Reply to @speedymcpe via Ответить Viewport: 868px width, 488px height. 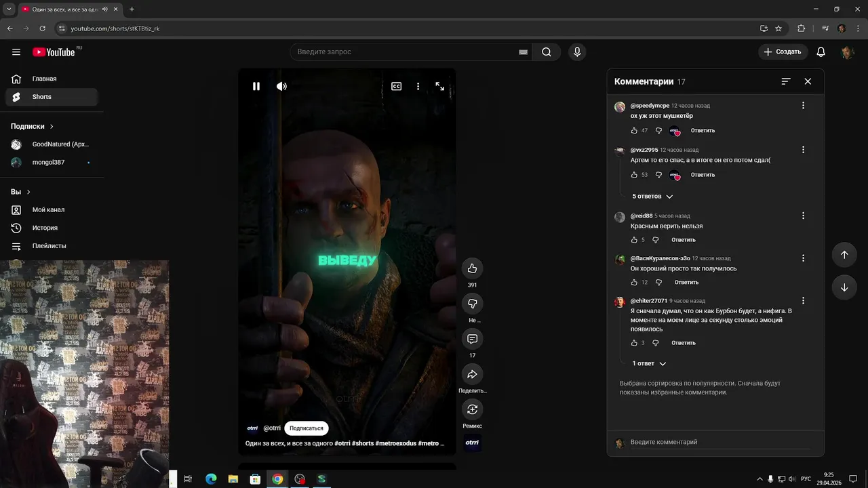pos(703,130)
